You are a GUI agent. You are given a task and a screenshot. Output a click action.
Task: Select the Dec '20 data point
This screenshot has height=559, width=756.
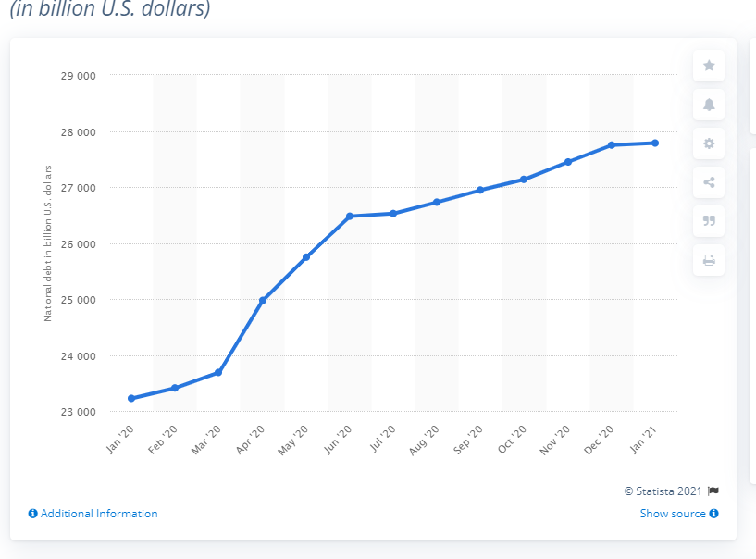(x=612, y=145)
